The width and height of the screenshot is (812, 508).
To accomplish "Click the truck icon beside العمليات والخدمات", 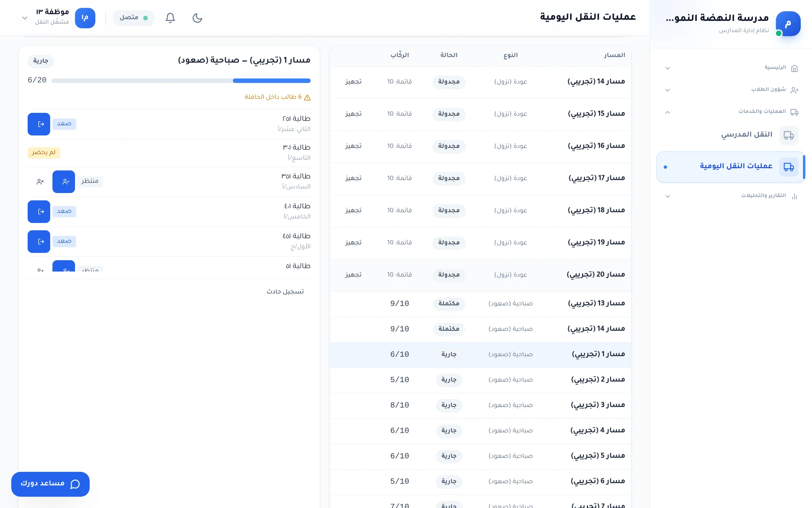I will [x=794, y=112].
